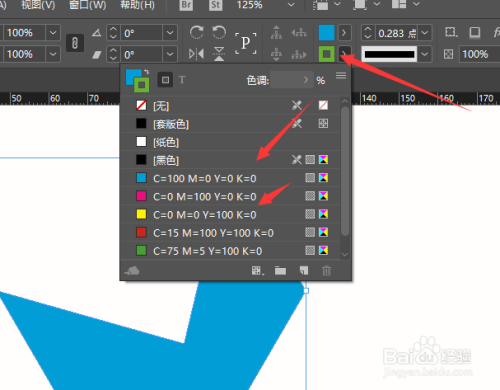This screenshot has width=500, height=390.
Task: Expand the stroke color swatch arrow
Action: click(344, 54)
